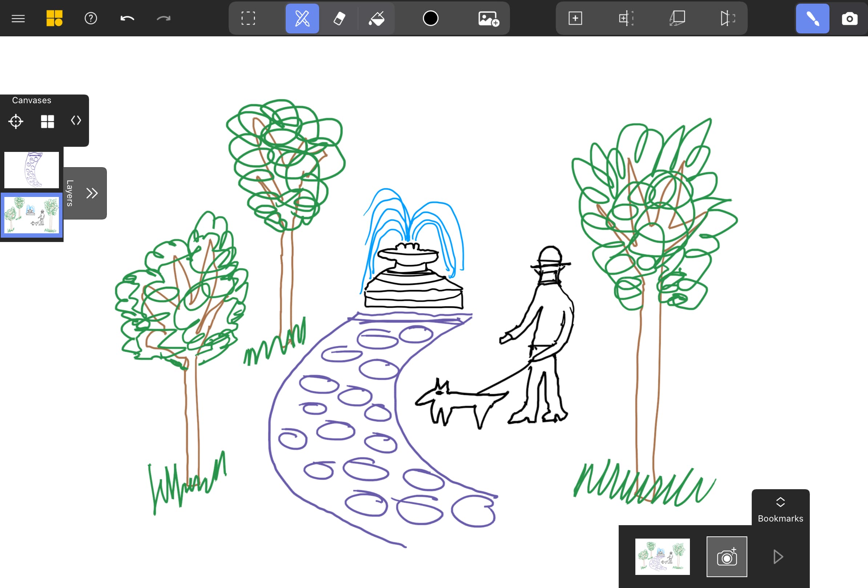Select the dashed rectangle selection tool

(248, 18)
